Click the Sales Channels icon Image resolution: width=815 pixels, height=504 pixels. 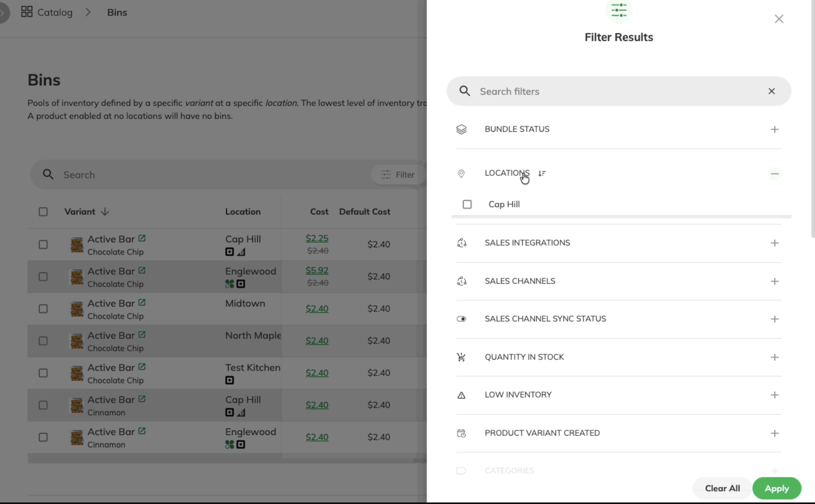[461, 281]
